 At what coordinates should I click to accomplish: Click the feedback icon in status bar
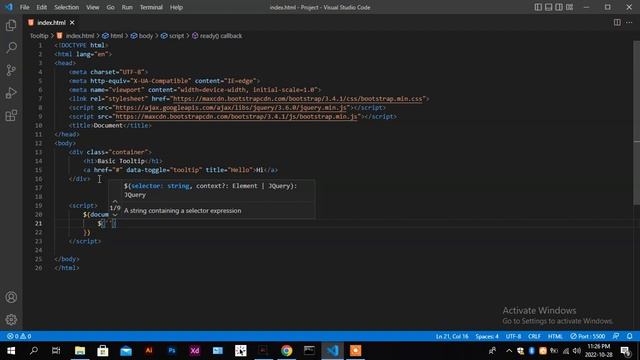click(616, 336)
